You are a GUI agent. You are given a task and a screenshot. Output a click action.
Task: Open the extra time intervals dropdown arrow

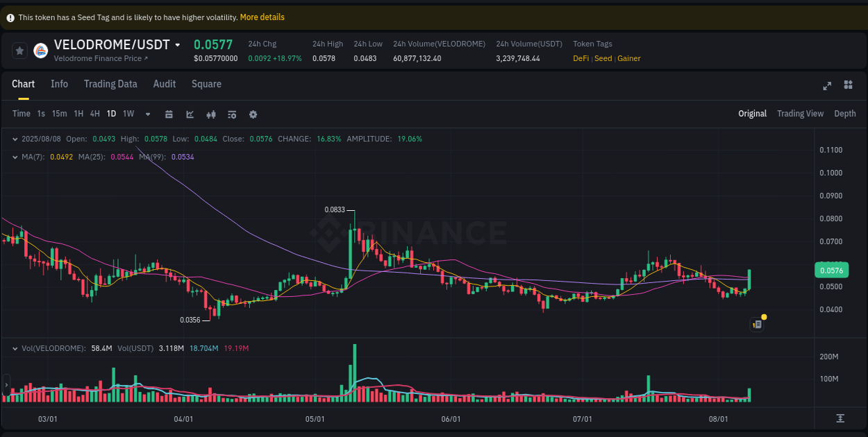(x=147, y=114)
